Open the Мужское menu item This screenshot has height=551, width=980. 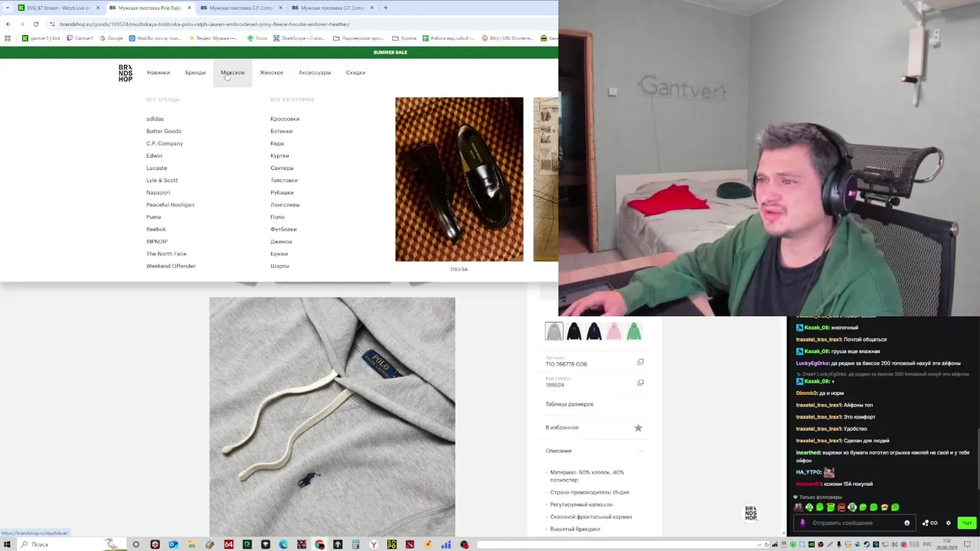click(x=233, y=73)
